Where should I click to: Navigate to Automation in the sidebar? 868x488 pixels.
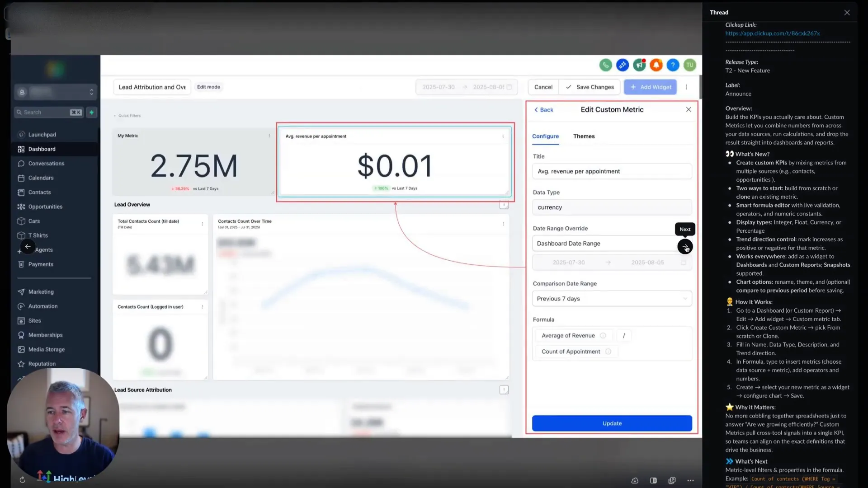click(42, 306)
